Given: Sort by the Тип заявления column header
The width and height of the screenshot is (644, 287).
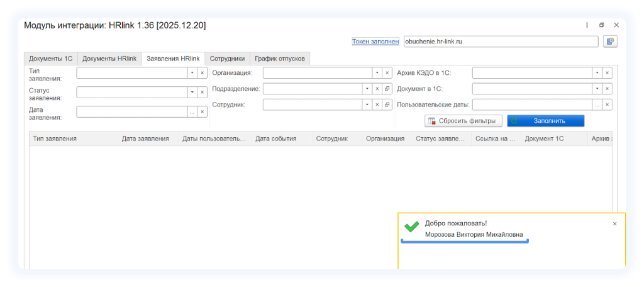Looking at the screenshot, I should 74,139.
